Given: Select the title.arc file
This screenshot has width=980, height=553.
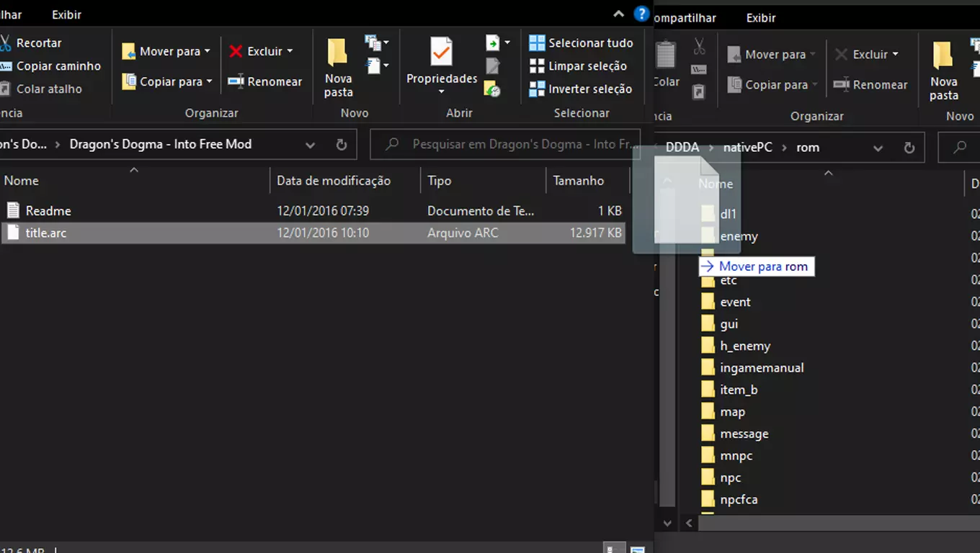Looking at the screenshot, I should [313, 233].
